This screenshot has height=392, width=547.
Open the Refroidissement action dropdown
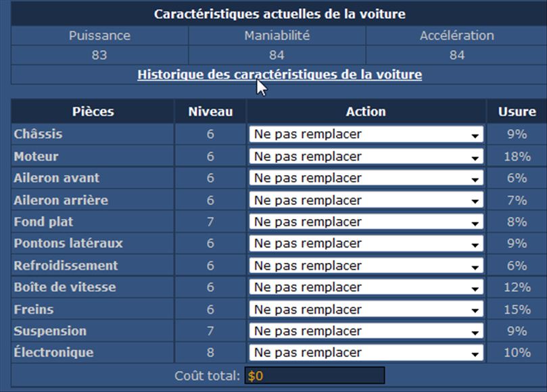click(x=366, y=266)
